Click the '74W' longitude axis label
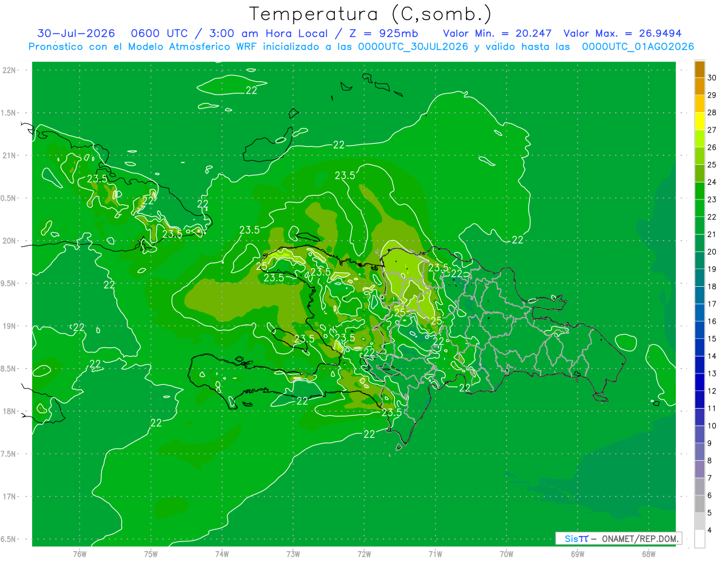The height and width of the screenshot is (562, 728). tap(222, 554)
